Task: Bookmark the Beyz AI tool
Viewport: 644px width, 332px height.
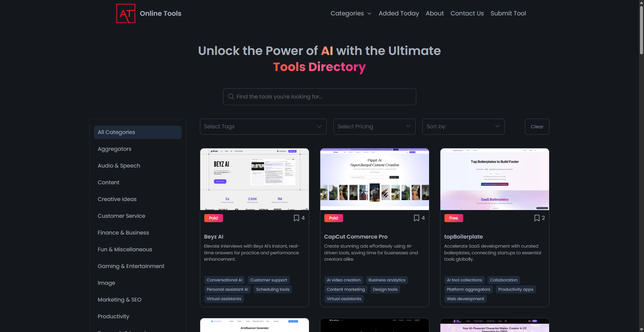Action: click(x=297, y=218)
